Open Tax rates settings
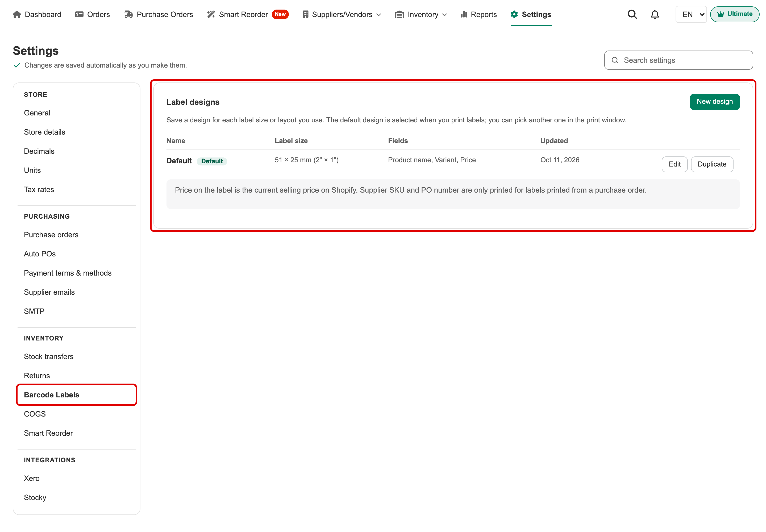Image resolution: width=766 pixels, height=532 pixels. pyautogui.click(x=39, y=189)
